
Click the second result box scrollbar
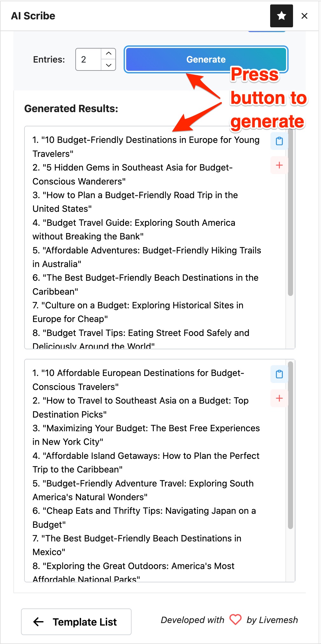(x=290, y=445)
